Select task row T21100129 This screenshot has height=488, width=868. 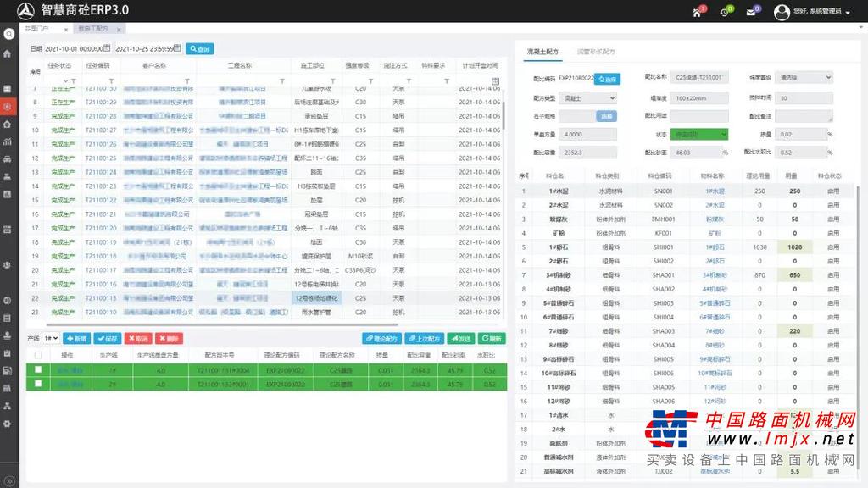click(264, 103)
